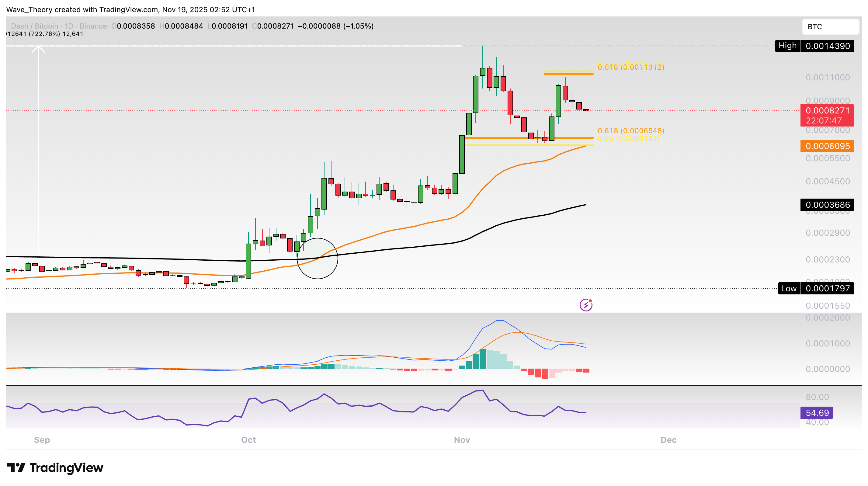
Task: Click the Dec label on the time axis
Action: pyautogui.click(x=668, y=440)
